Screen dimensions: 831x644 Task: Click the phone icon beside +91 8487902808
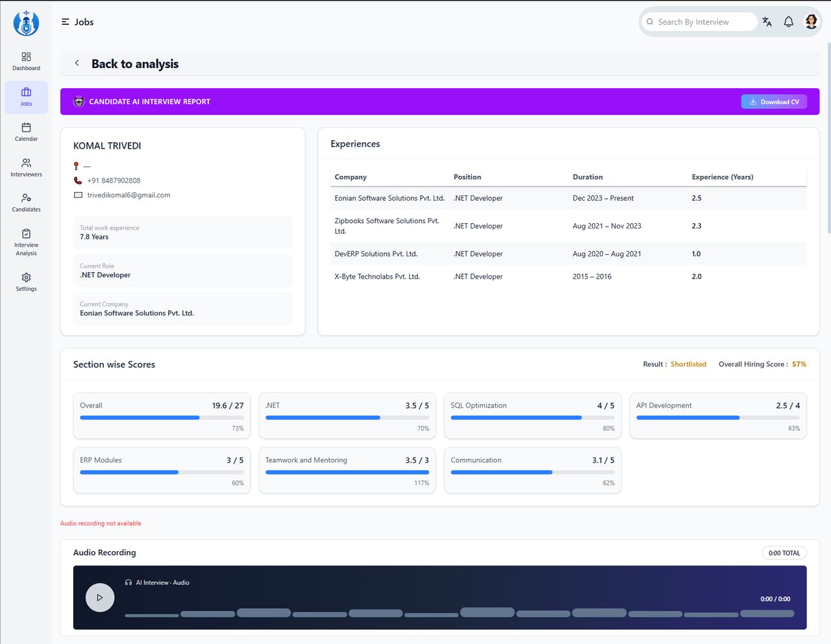tap(78, 180)
